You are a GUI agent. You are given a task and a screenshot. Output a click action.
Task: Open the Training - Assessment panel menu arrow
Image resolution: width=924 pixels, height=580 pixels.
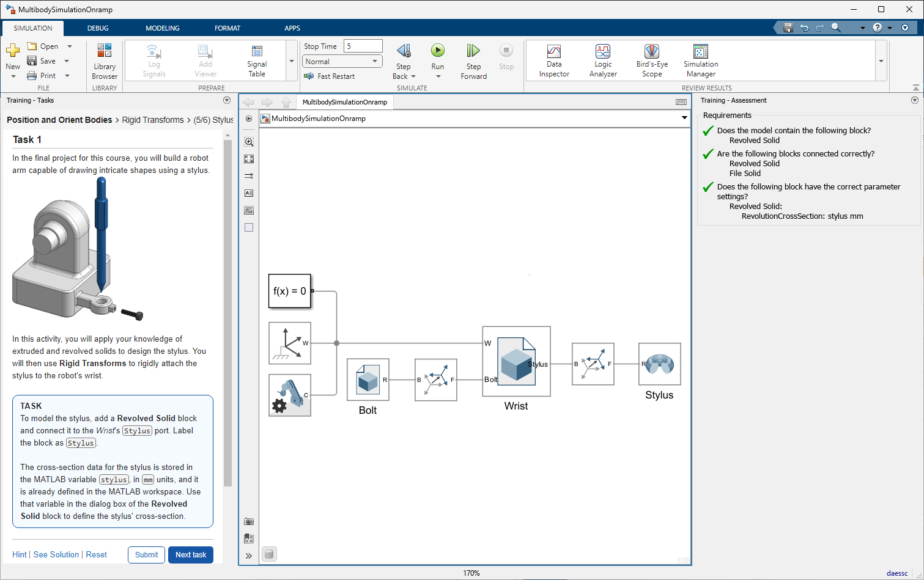[x=915, y=100]
